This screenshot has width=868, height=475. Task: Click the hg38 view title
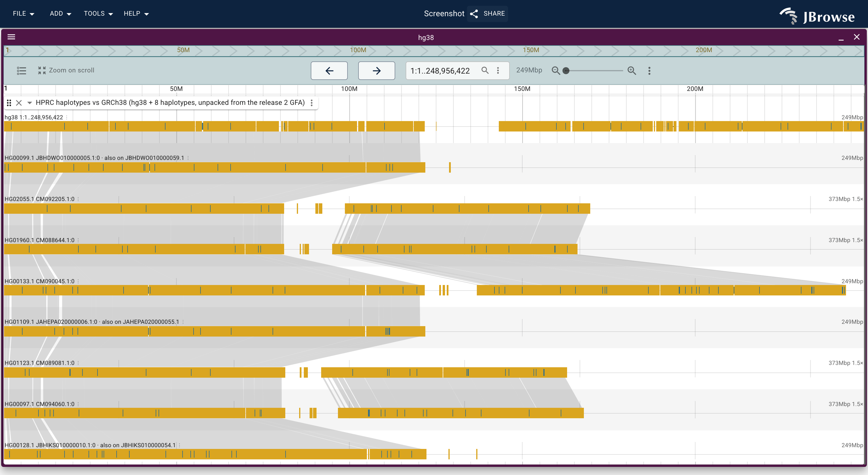426,37
